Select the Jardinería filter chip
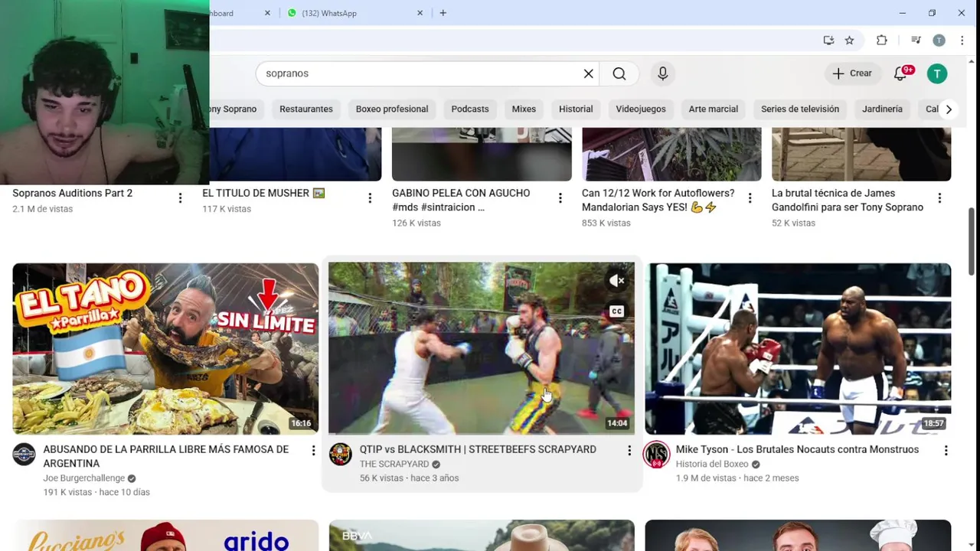 882,109
